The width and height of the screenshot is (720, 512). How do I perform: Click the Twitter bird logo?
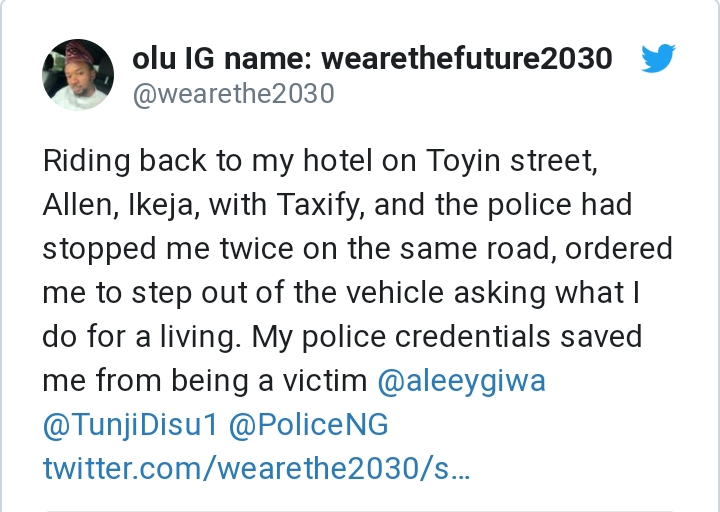click(657, 60)
